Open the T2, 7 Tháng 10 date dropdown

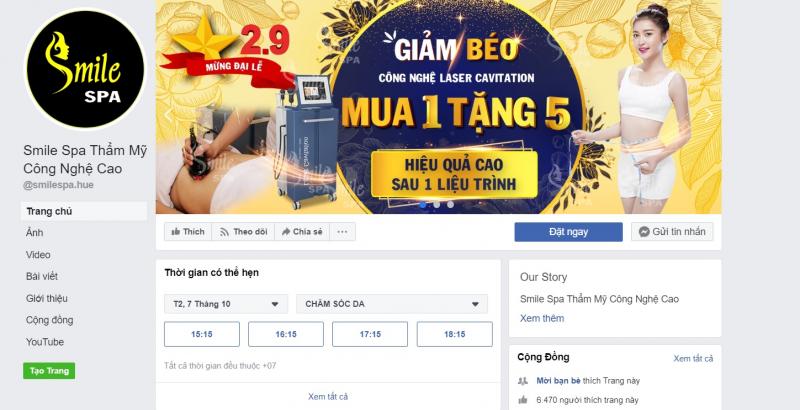click(x=226, y=304)
